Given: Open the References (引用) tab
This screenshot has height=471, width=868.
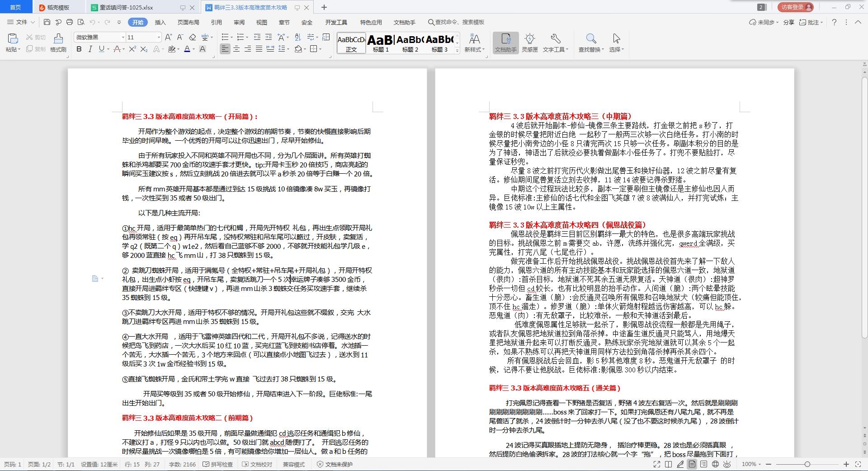Looking at the screenshot, I should [x=217, y=22].
